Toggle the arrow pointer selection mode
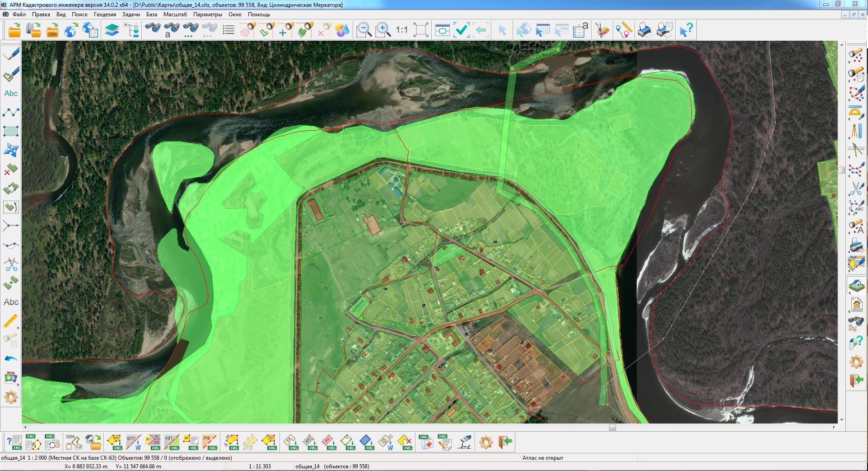Image resolution: width=868 pixels, height=471 pixels. point(502,30)
